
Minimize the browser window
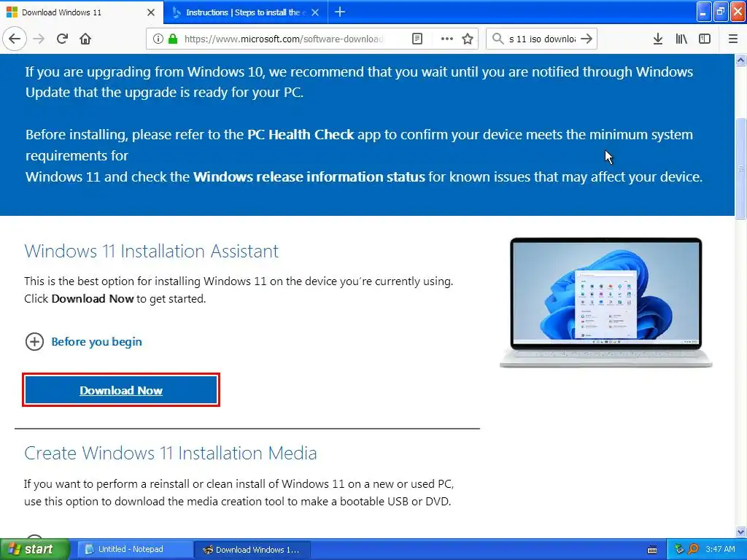tap(704, 12)
